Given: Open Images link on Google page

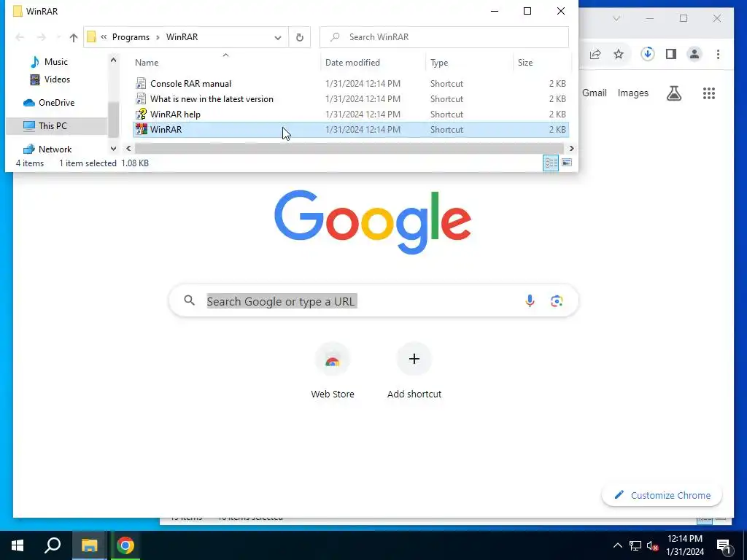Looking at the screenshot, I should 632,93.
